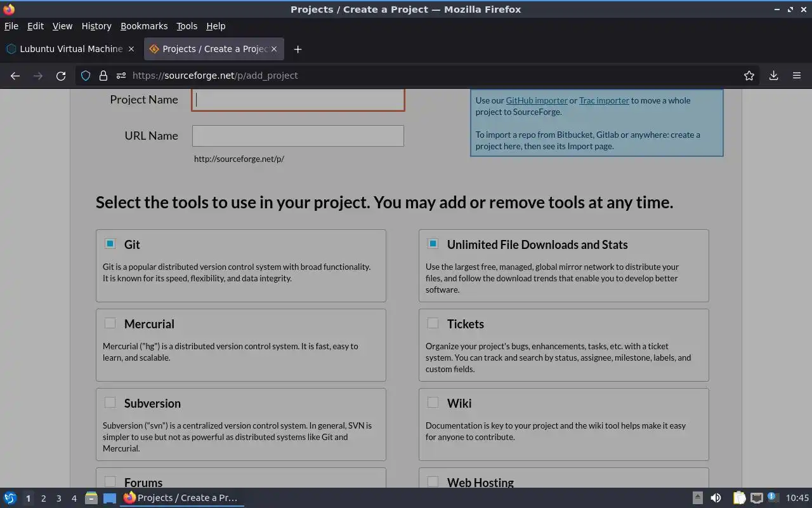
Task: Open the Tools menu
Action: [187, 26]
